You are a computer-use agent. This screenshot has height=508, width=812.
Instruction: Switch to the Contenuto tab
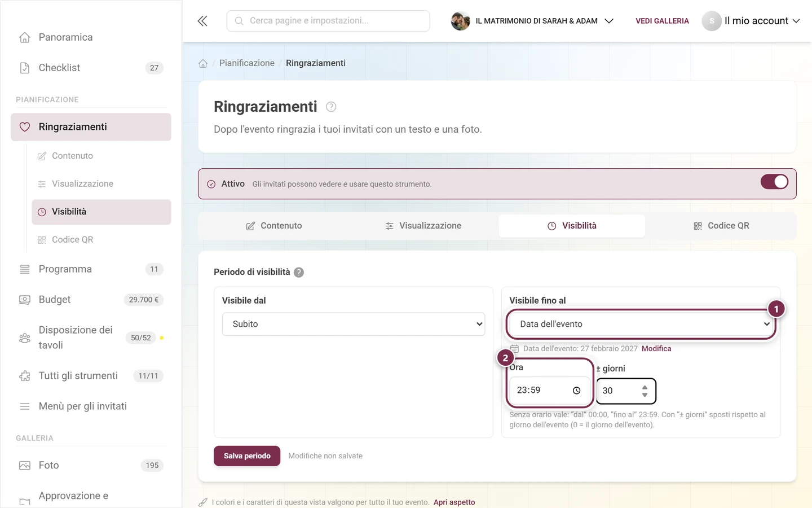tap(274, 226)
